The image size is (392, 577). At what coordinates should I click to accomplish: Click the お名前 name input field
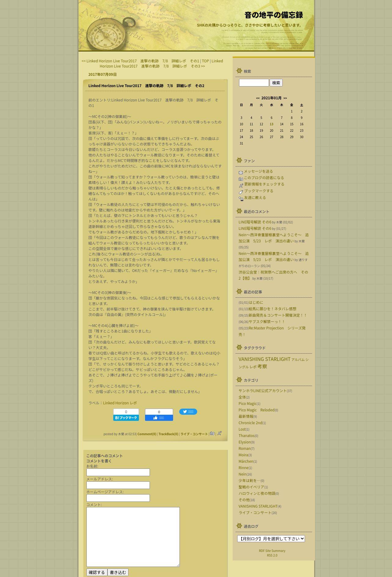coord(118,472)
